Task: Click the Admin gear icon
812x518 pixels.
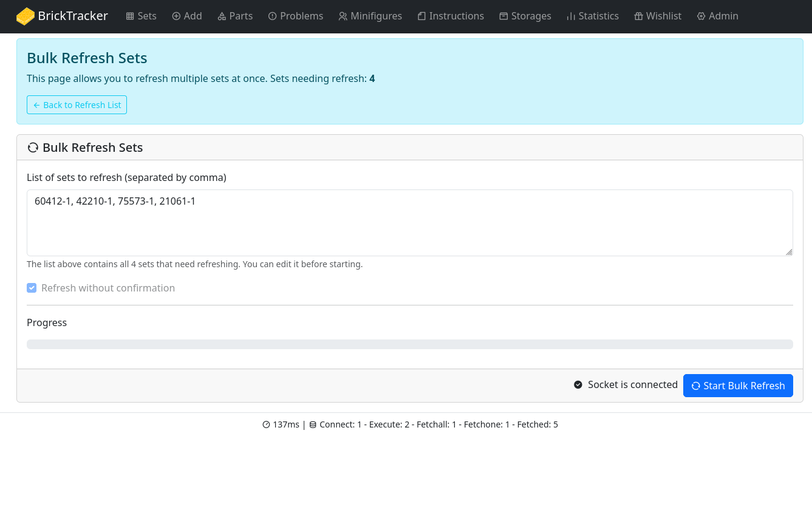Action: (701, 16)
